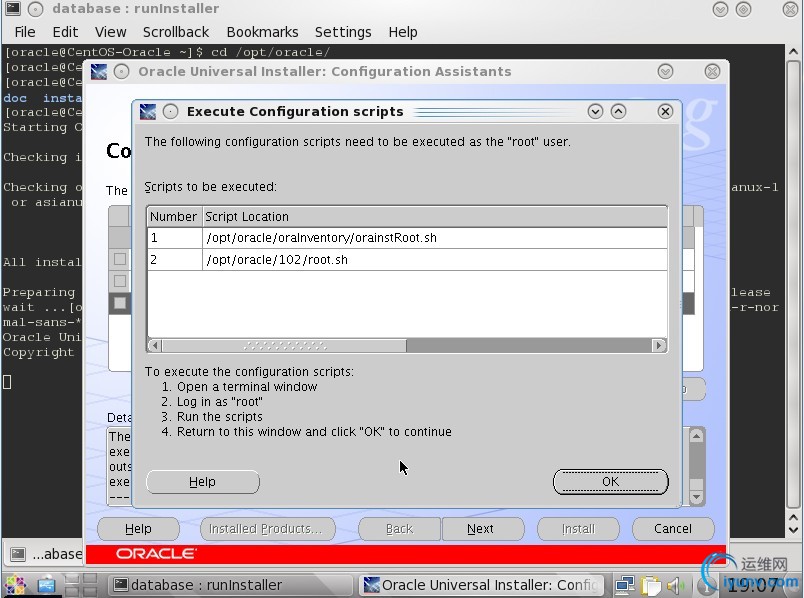
Task: Open the Bookmarks menu
Action: point(262,32)
